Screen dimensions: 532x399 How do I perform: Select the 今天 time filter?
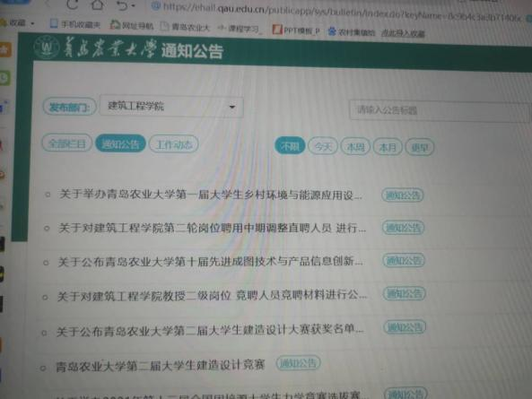point(323,146)
